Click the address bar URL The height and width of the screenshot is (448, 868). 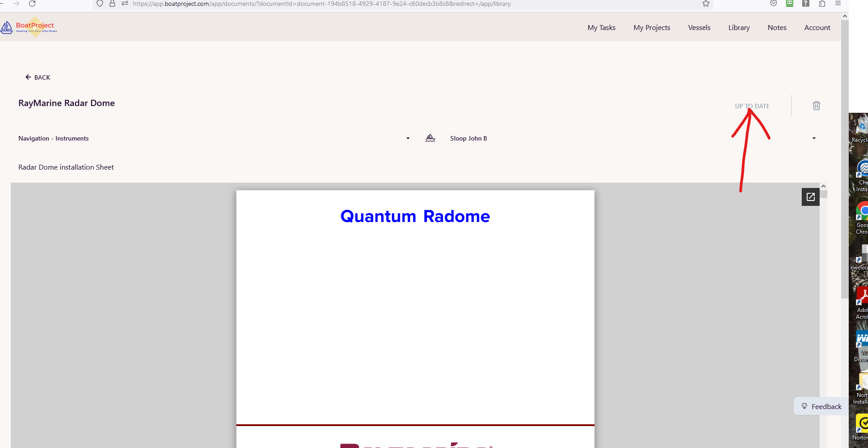pos(321,4)
